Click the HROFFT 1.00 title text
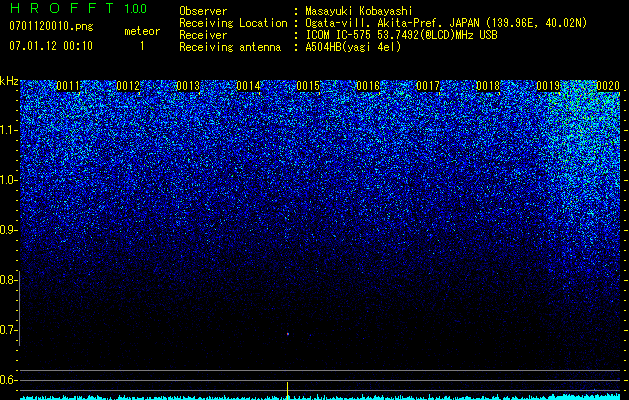Screen dimensions: 629x400 78,8
